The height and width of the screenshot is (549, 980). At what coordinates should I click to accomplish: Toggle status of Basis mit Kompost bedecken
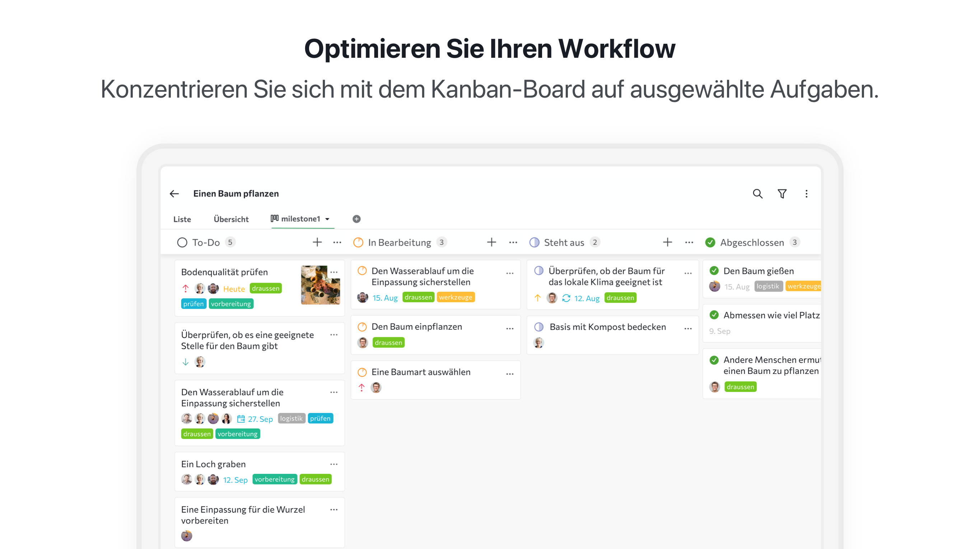tap(539, 327)
